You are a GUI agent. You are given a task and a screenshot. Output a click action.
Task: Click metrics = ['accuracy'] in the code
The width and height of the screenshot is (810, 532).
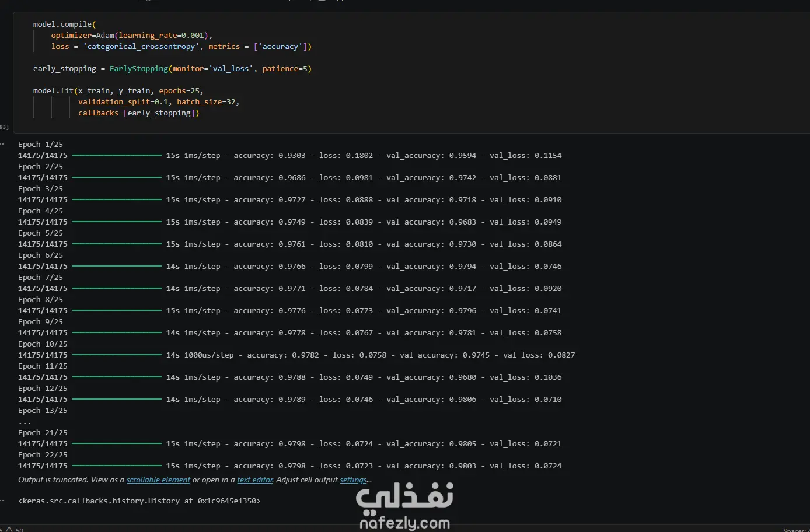[260, 47]
